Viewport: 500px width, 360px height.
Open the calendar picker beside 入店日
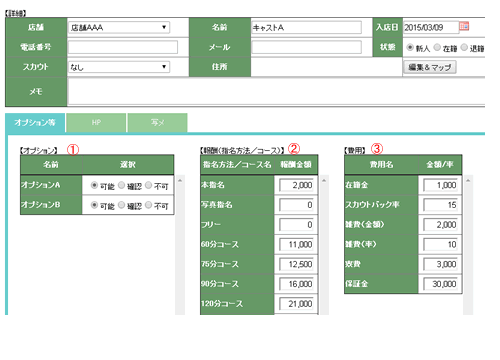(464, 26)
